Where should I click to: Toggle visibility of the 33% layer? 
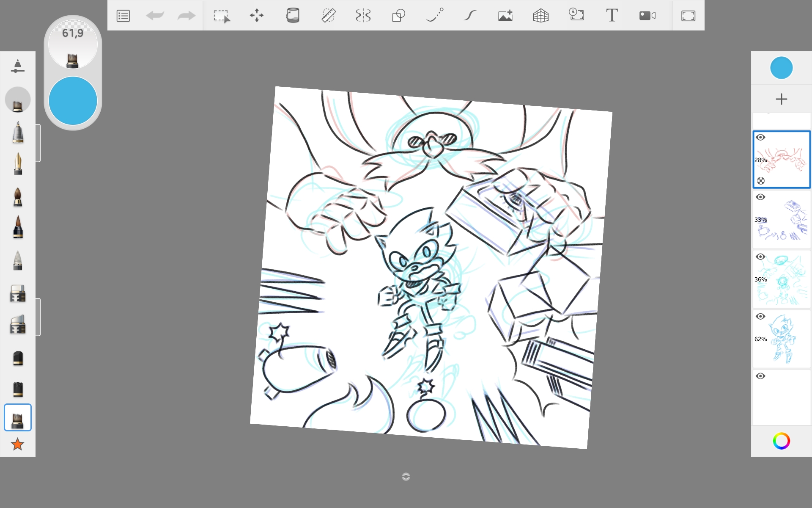coord(760,197)
